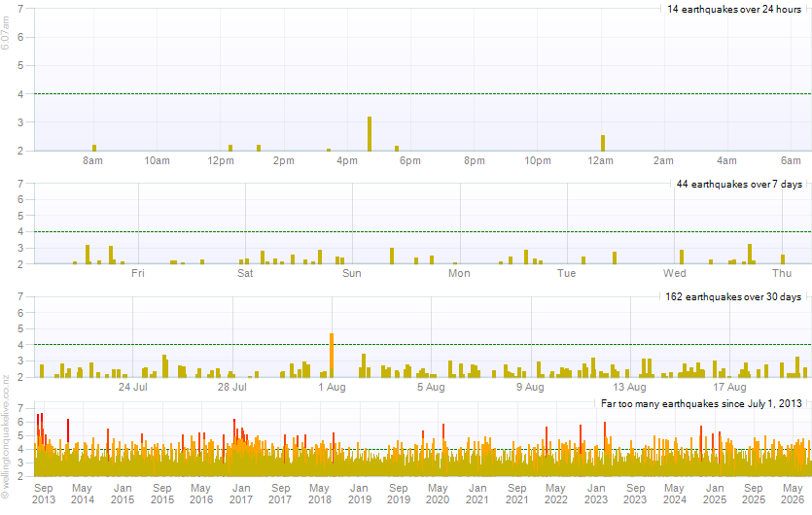
Task: Click the Fri label on the 7-day chart
Action: [138, 273]
